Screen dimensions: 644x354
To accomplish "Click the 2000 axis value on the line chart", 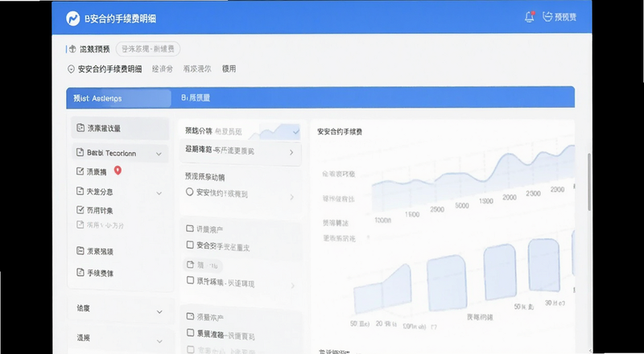I will 510,198.
